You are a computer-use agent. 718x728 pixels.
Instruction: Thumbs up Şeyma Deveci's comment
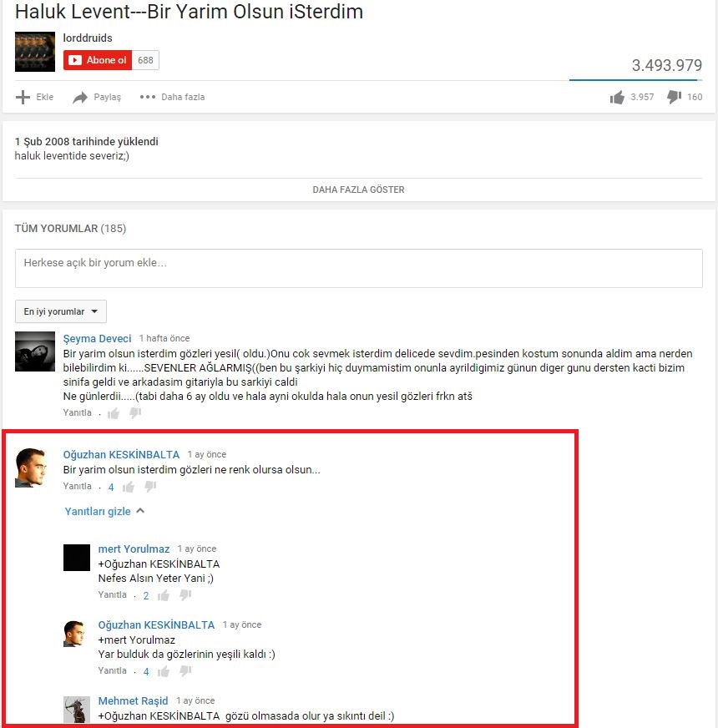[114, 412]
